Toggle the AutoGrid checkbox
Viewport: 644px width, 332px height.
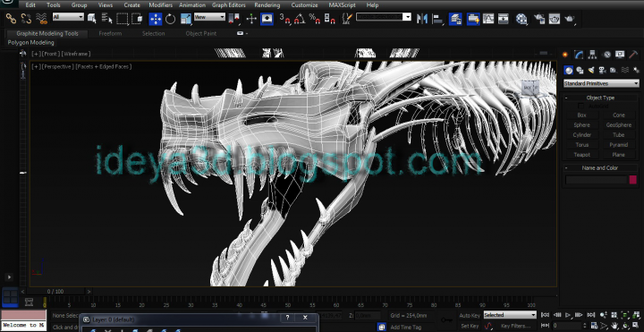(581, 106)
